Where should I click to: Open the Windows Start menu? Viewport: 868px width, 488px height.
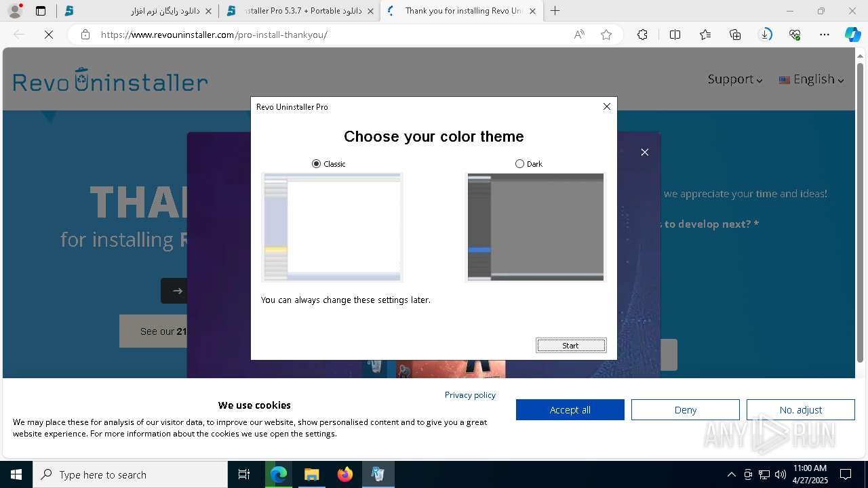[16, 474]
